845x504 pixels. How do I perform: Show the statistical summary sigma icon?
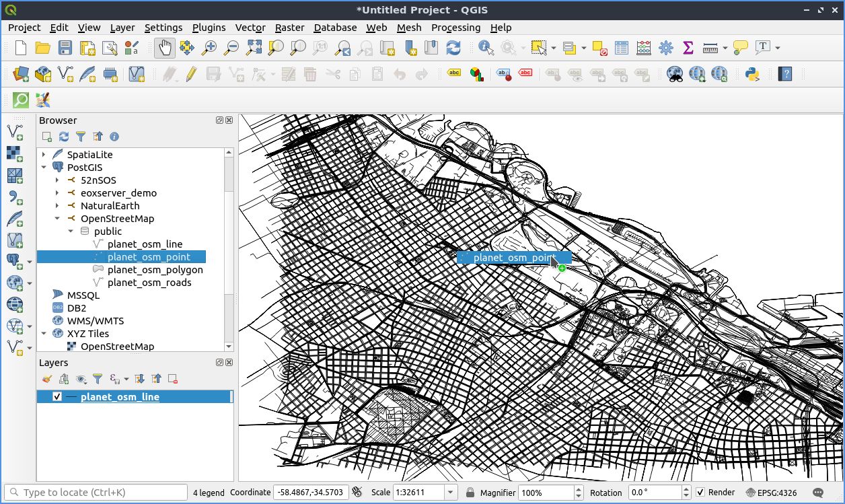[x=688, y=48]
